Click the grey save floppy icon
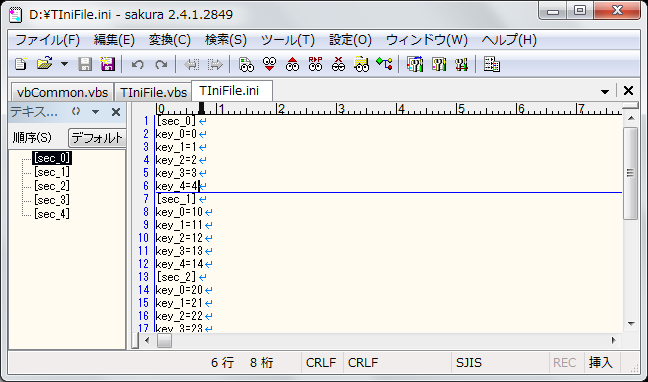648x382 pixels. 85,64
